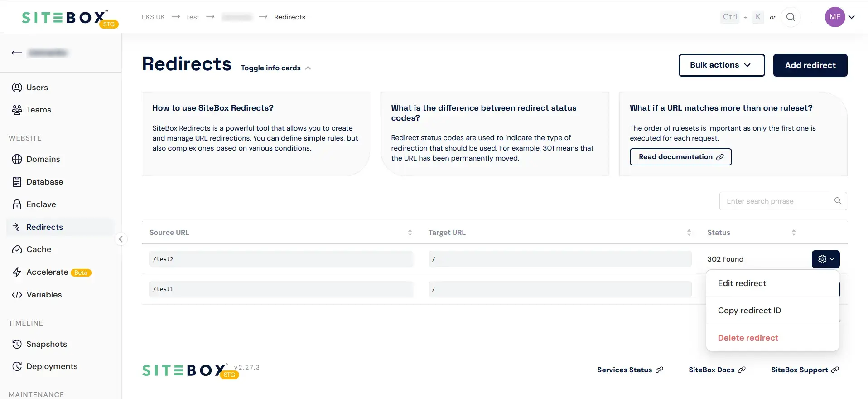Click the Users icon in sidebar
Screen dimensions: 868x399
click(17, 88)
